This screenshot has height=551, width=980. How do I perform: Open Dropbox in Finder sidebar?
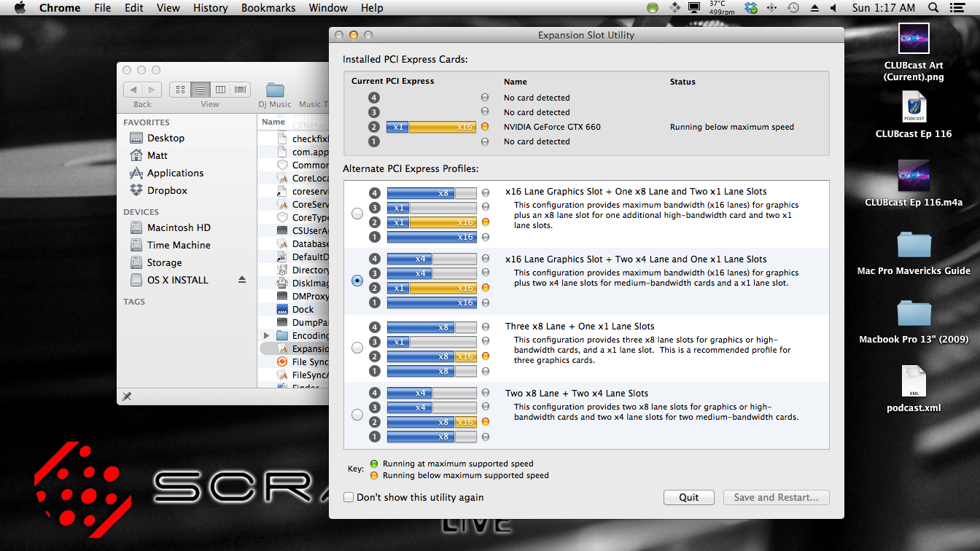[x=158, y=190]
